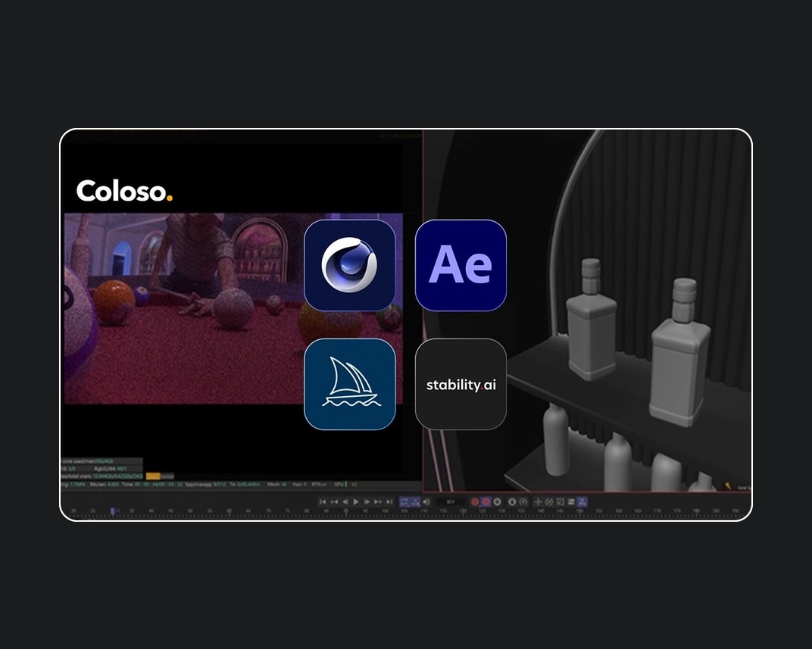Play the animation forward
The width and height of the screenshot is (812, 649).
(x=356, y=501)
